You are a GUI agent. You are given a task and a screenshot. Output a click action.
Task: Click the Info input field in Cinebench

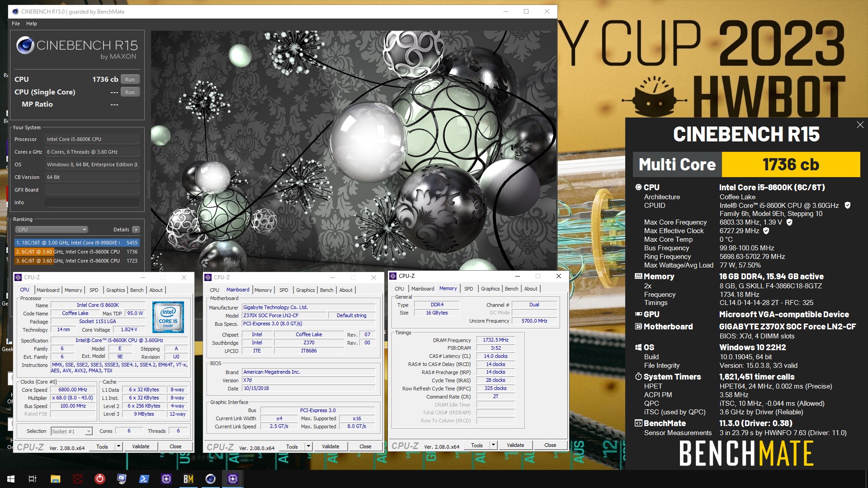92,202
